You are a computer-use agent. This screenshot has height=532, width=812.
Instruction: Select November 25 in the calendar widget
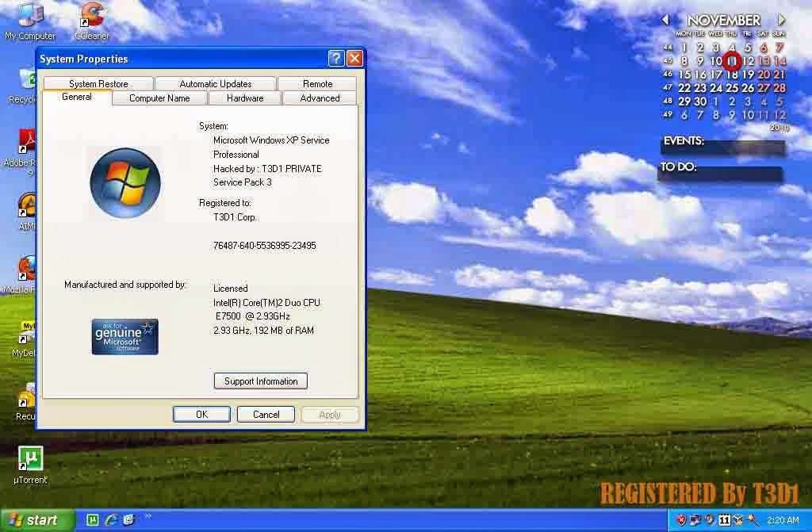[x=732, y=88]
